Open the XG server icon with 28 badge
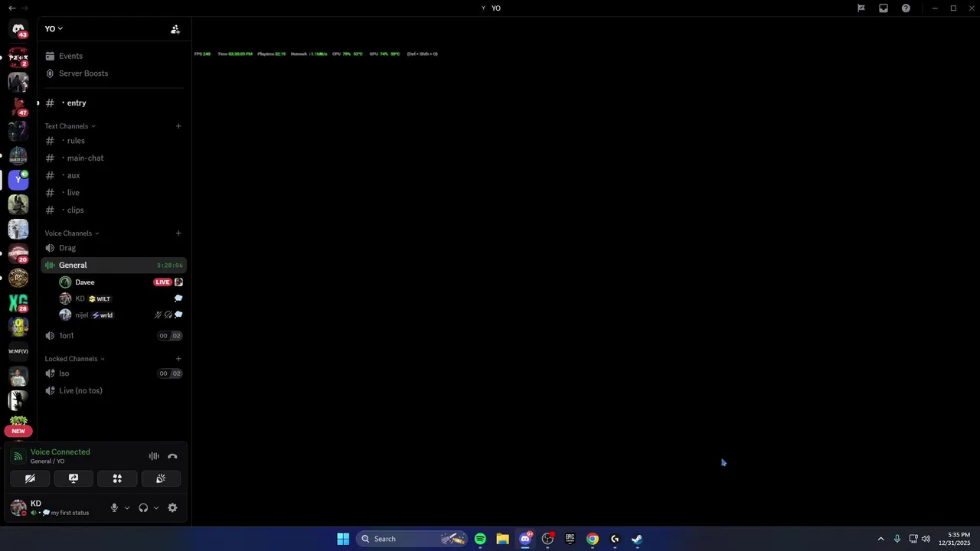The height and width of the screenshot is (551, 980). coord(18,302)
